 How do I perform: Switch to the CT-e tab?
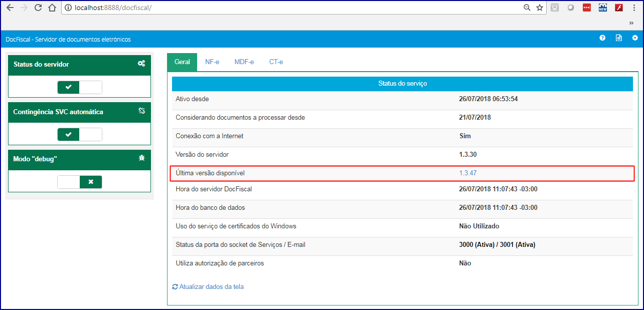tap(276, 62)
